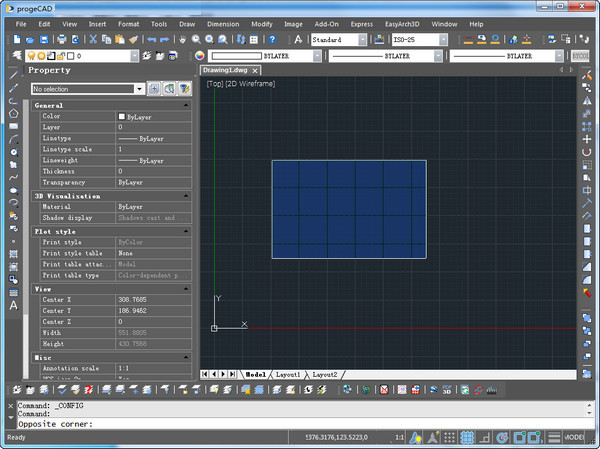Select the Multiline Text tool
This screenshot has height=449, width=600.
click(13, 305)
